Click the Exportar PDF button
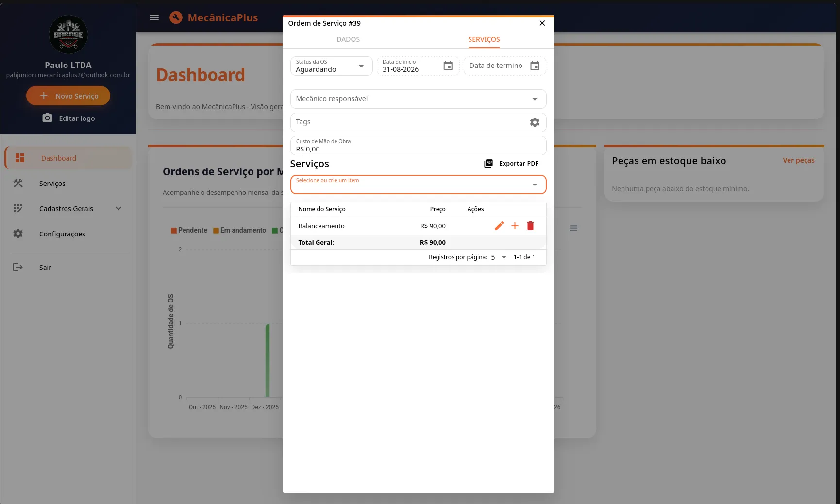Viewport: 840px width, 504px height. point(511,164)
